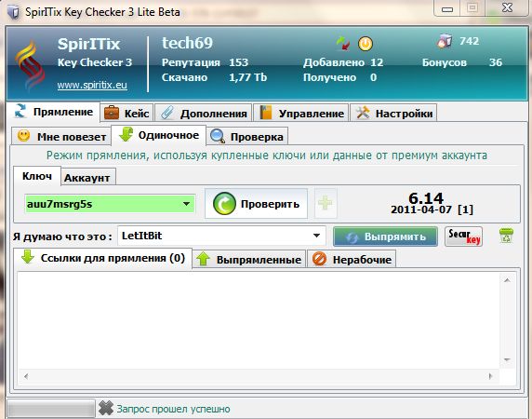Click inside the links list text area
The height and width of the screenshot is (419, 532).
pos(259,321)
